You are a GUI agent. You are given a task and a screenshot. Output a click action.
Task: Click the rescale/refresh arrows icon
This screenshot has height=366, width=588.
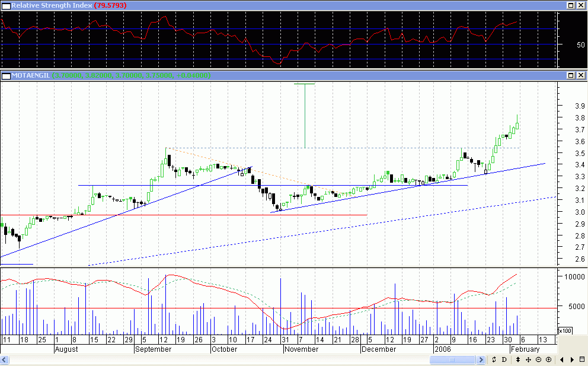(494, 360)
